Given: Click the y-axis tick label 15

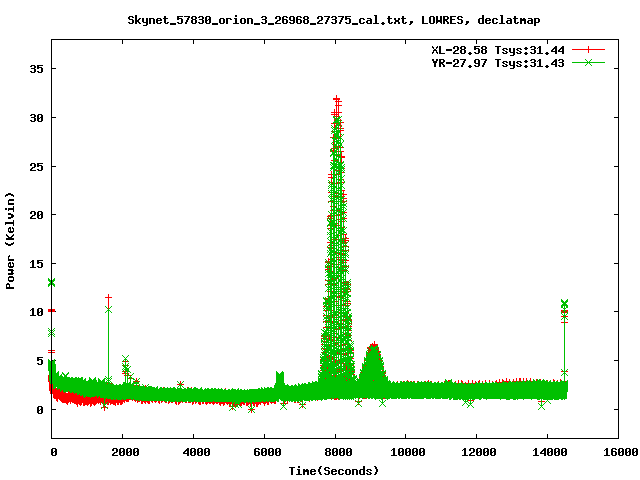Looking at the screenshot, I should [x=36, y=264].
